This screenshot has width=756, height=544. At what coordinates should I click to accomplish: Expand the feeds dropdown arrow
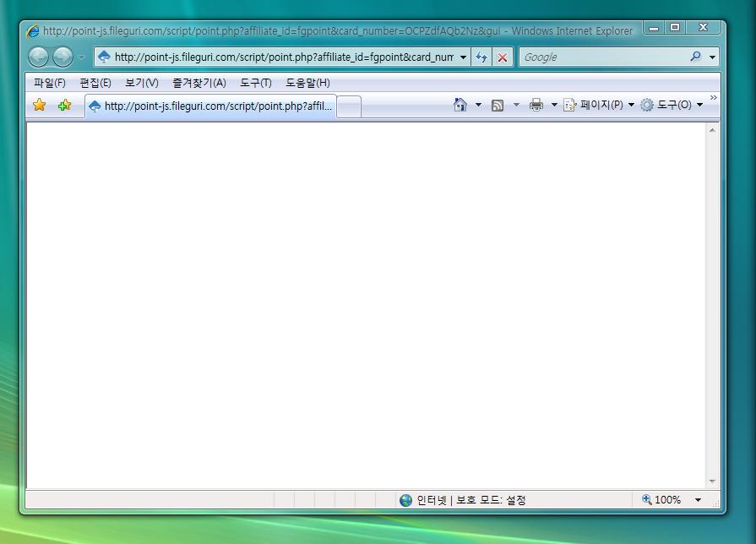(516, 105)
